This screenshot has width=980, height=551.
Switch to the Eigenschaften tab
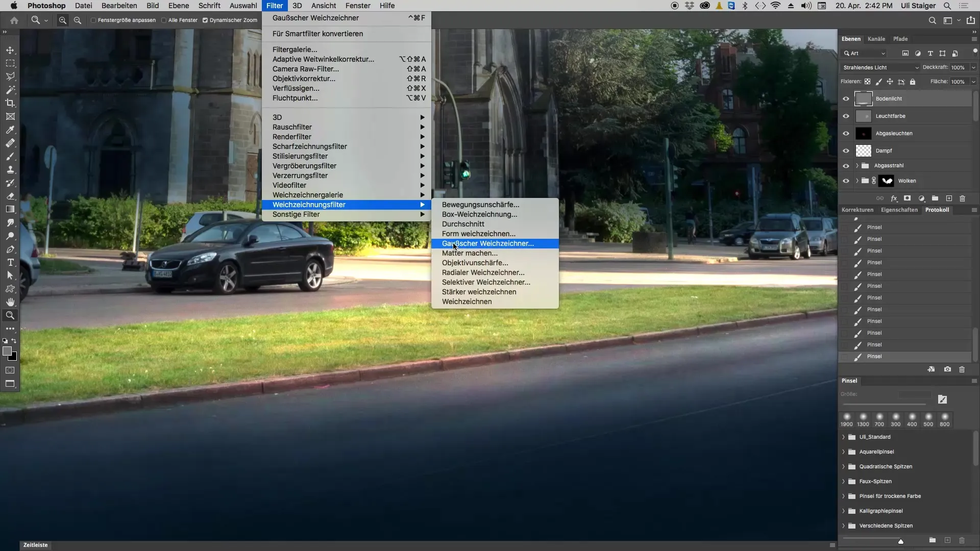point(899,210)
